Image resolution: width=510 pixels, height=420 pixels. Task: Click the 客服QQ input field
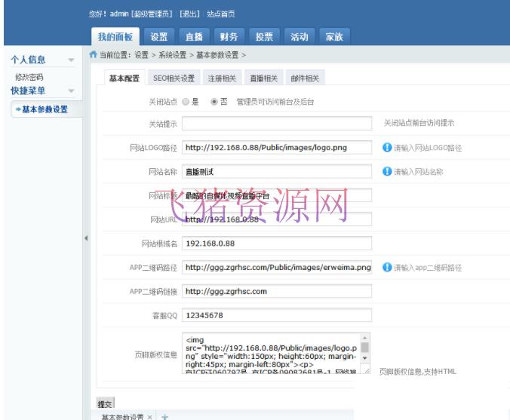[x=276, y=315]
